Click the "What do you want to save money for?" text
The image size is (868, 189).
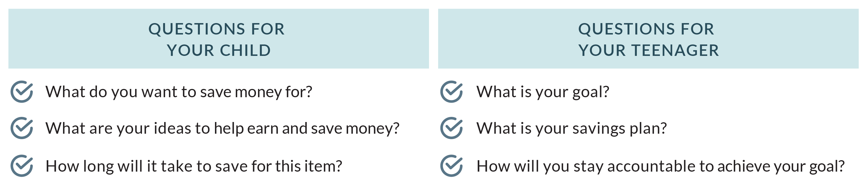tap(178, 92)
